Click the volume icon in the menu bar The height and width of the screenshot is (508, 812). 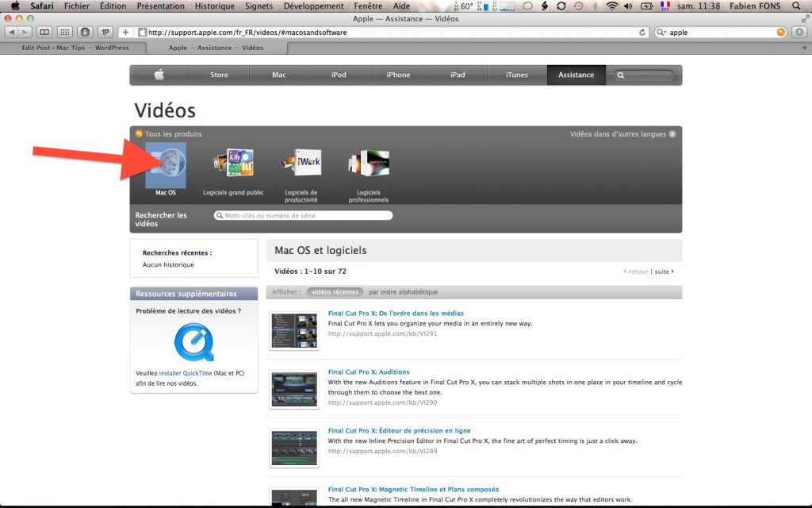tap(628, 6)
